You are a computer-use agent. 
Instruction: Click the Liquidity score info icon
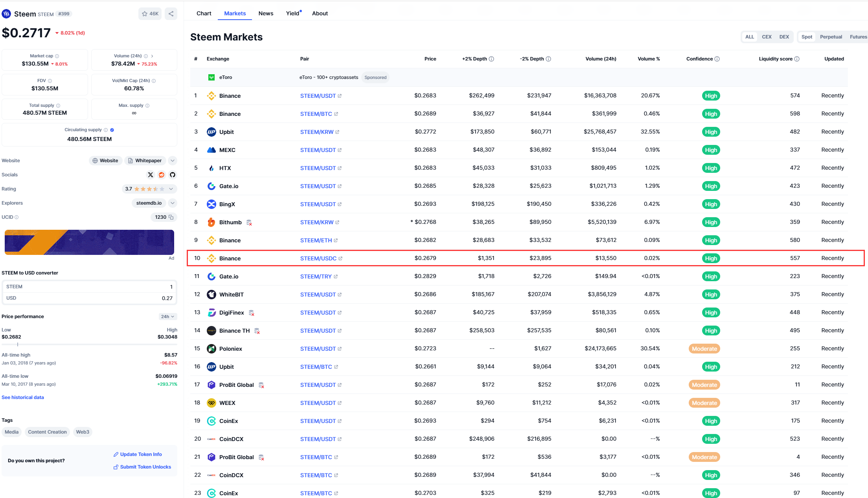797,59
